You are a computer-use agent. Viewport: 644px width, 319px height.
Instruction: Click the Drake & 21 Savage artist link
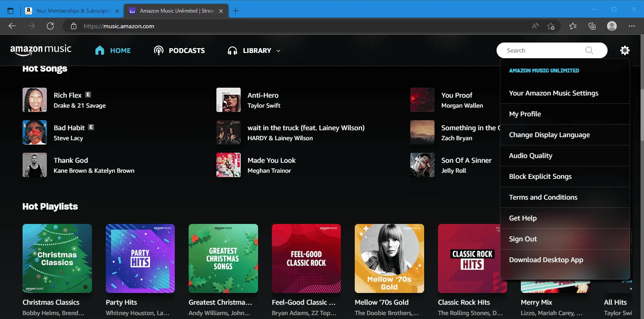[x=80, y=105]
